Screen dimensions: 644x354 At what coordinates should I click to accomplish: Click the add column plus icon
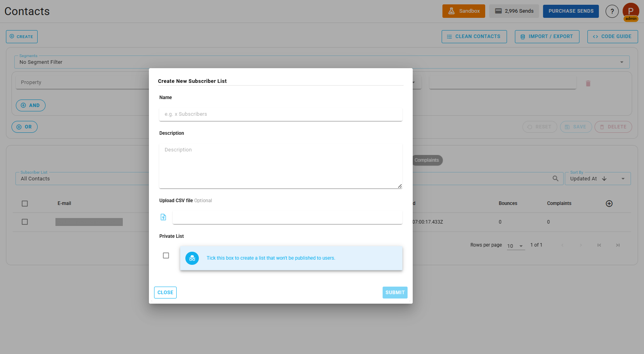(609, 203)
